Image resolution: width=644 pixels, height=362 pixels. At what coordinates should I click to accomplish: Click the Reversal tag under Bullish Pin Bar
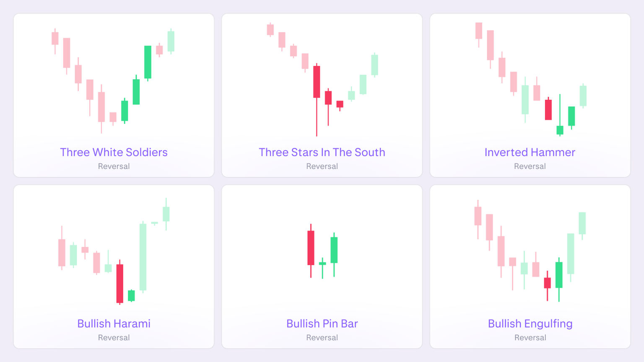click(x=322, y=338)
